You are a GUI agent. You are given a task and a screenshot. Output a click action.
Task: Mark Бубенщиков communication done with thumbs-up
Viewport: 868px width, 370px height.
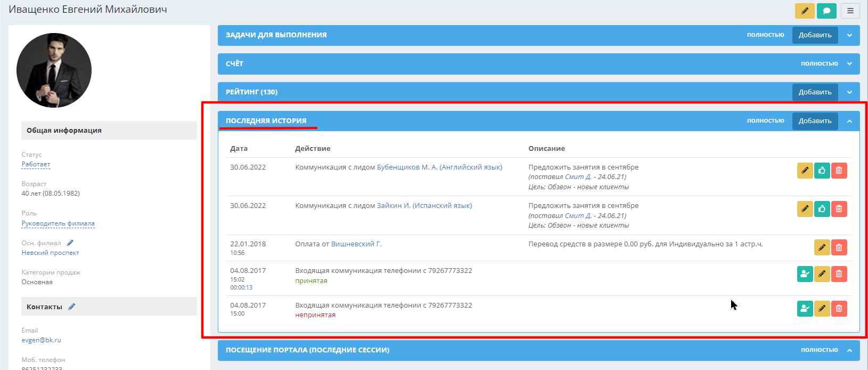click(822, 171)
